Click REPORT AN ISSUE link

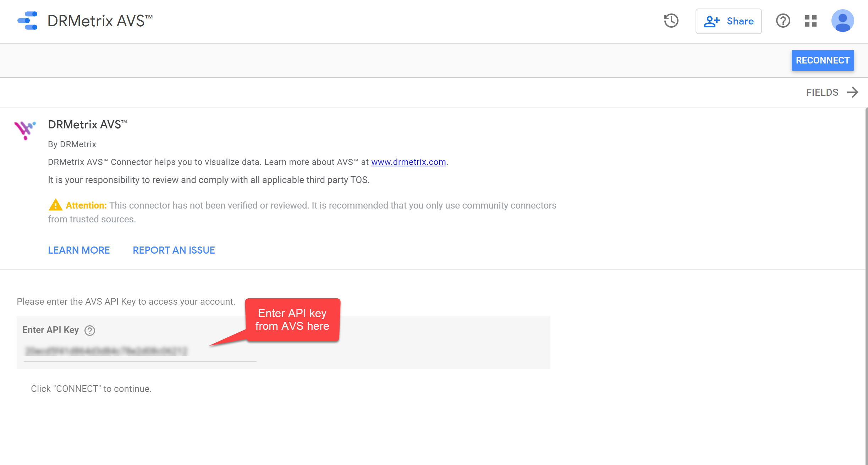click(x=174, y=250)
